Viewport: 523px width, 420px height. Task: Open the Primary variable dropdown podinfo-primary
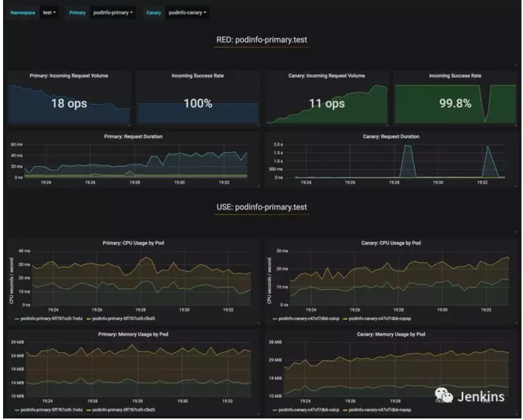(x=113, y=13)
